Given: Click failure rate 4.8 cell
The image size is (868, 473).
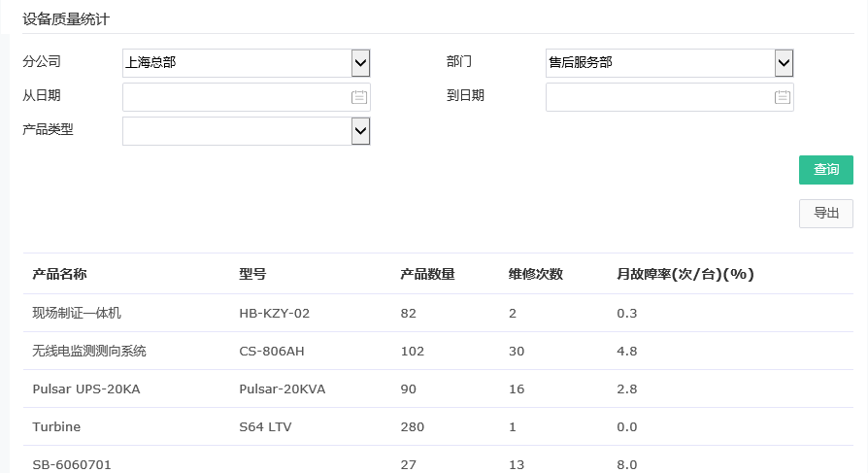Looking at the screenshot, I should [x=626, y=352].
